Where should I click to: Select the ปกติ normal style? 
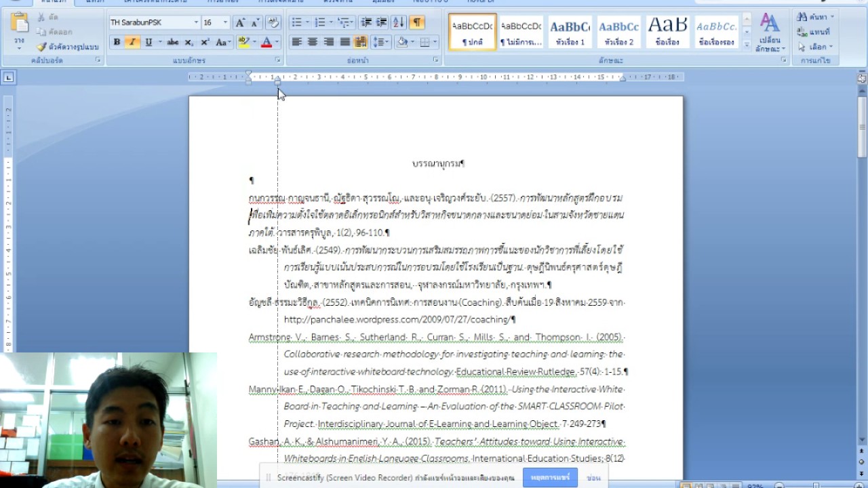tap(473, 32)
